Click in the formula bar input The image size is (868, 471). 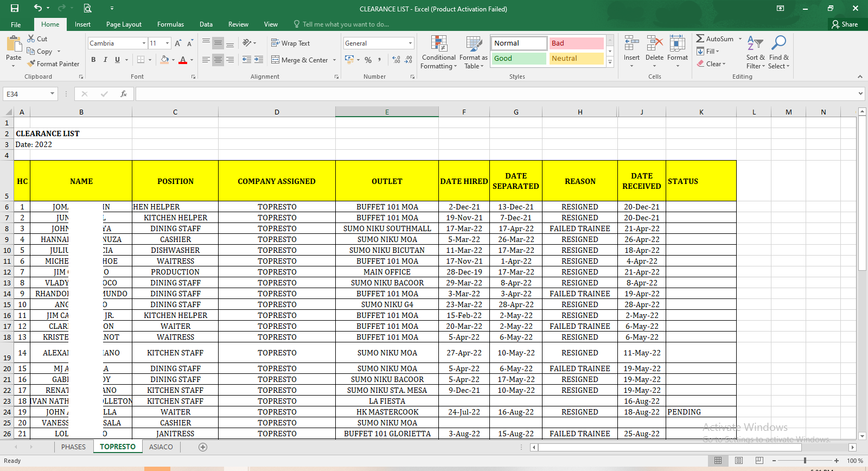[x=496, y=94]
